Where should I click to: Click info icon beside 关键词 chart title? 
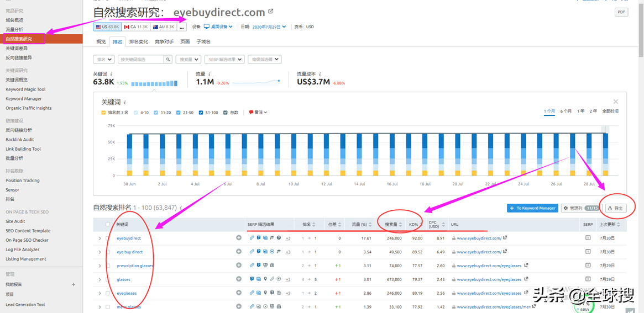point(125,102)
